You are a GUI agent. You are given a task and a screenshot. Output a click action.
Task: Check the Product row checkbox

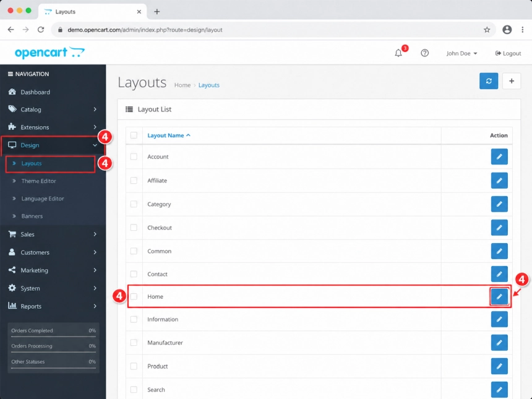pos(134,366)
